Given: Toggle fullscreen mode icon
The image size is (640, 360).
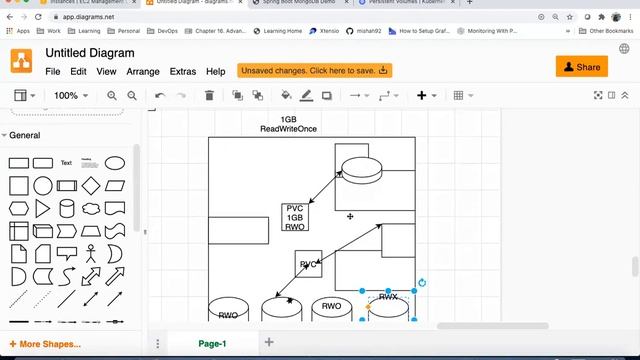Looking at the screenshot, I should pyautogui.click(x=598, y=95).
